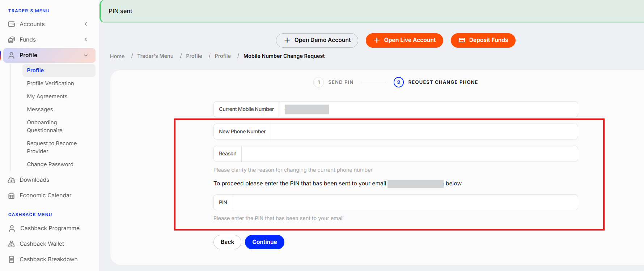The image size is (644, 271).
Task: Open the Accounts menu item
Action: [x=49, y=24]
